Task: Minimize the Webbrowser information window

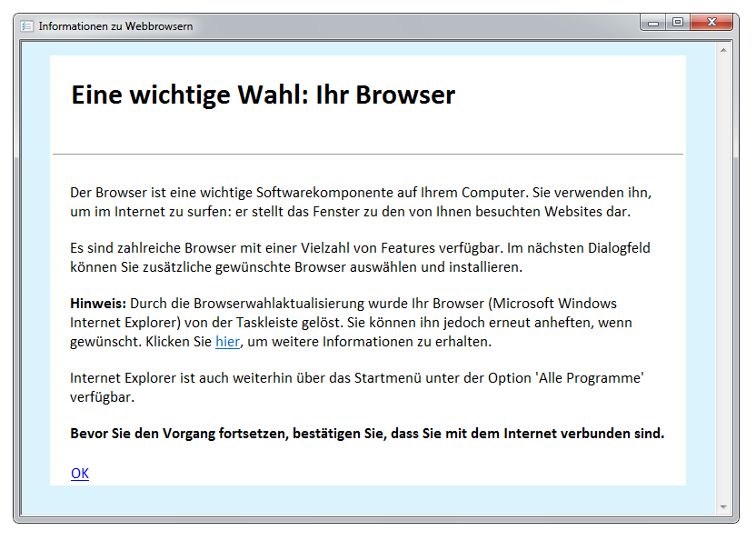Action: click(653, 22)
